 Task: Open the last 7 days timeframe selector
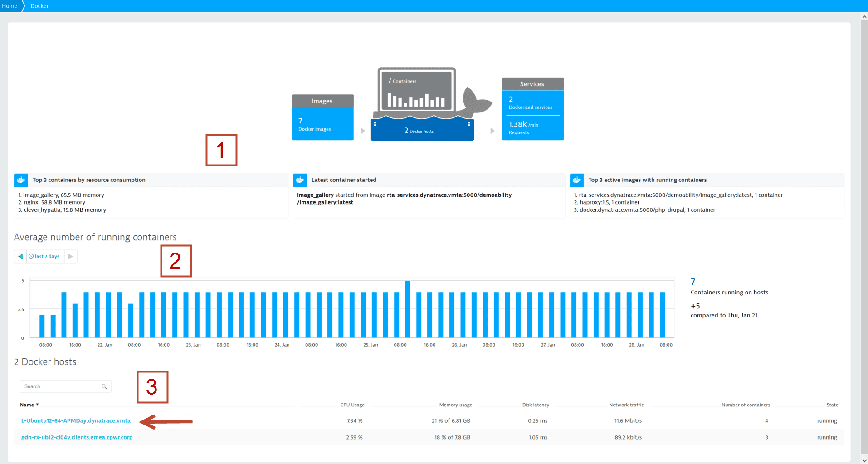point(45,256)
